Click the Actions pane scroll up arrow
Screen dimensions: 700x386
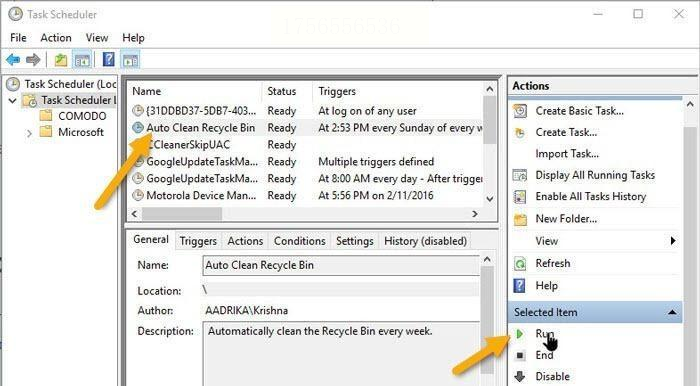point(690,104)
